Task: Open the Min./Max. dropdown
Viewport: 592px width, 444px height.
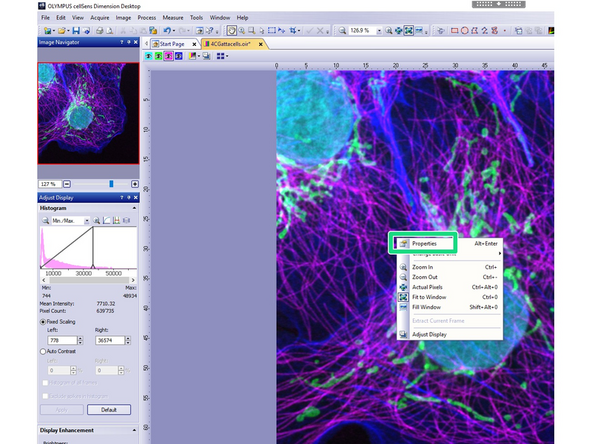Action: pos(87,221)
